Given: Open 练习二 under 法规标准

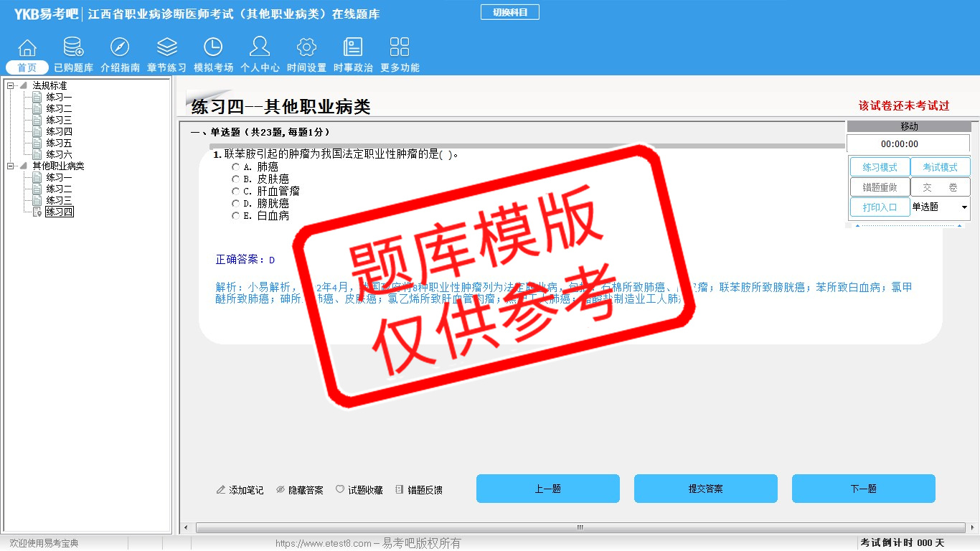Looking at the screenshot, I should click(x=59, y=109).
